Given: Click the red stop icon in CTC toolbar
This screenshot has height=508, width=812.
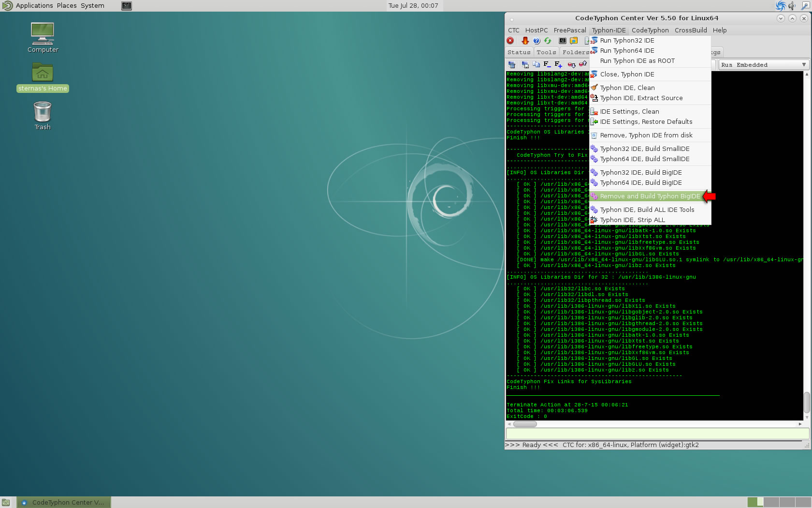Looking at the screenshot, I should [x=510, y=41].
